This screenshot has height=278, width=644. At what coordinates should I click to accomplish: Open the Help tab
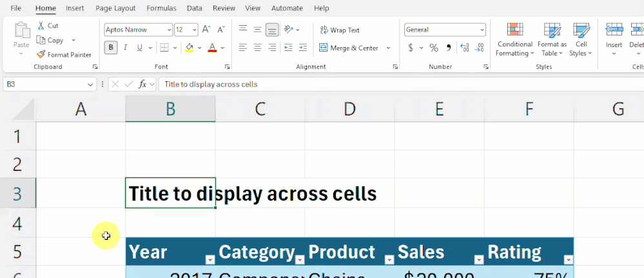coord(321,8)
